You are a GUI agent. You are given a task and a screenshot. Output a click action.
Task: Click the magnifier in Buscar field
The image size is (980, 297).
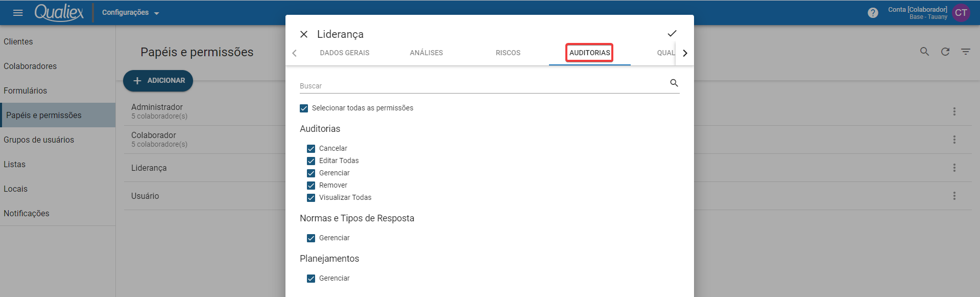tap(674, 83)
